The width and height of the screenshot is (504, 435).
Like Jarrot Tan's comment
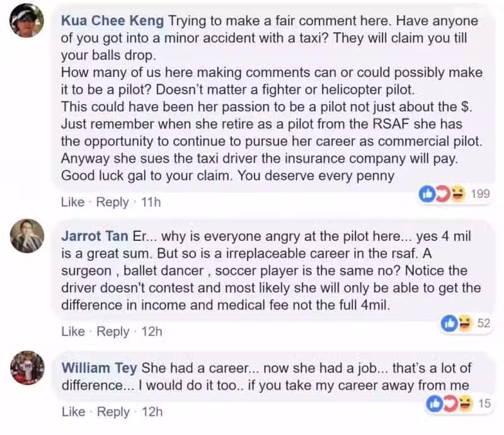pos(73,332)
